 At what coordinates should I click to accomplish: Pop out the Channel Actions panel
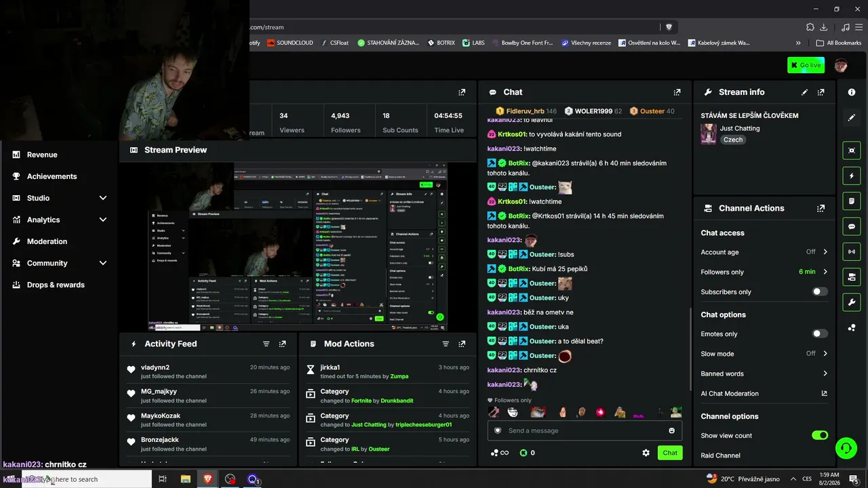coord(821,208)
